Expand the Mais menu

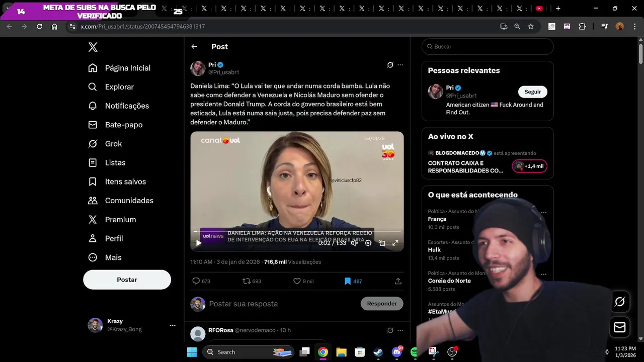(105, 257)
